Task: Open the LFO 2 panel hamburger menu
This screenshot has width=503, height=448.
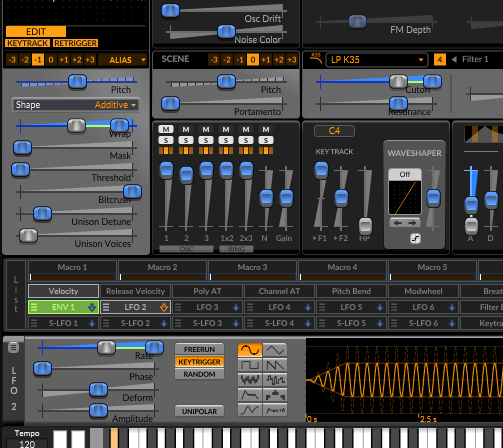Action: pos(13,348)
